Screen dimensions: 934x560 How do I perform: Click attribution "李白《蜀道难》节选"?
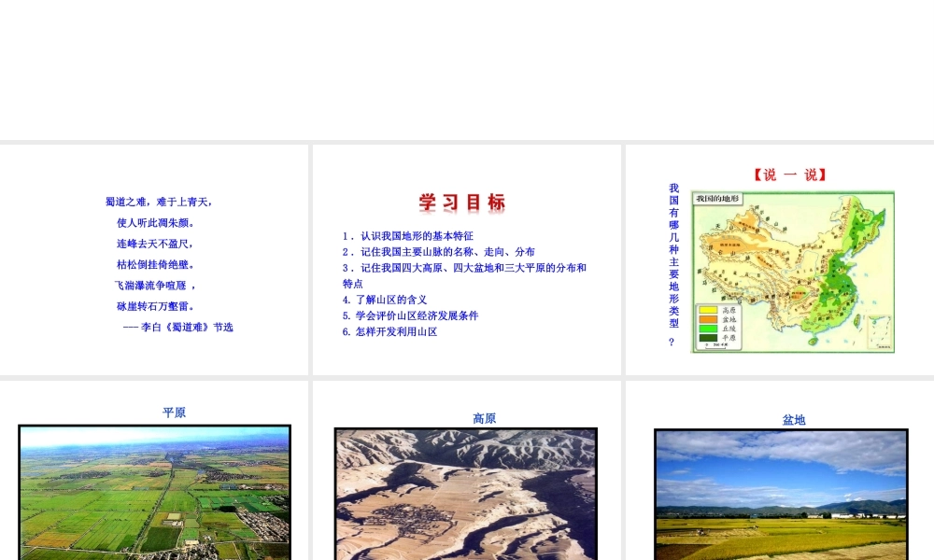[x=187, y=328]
